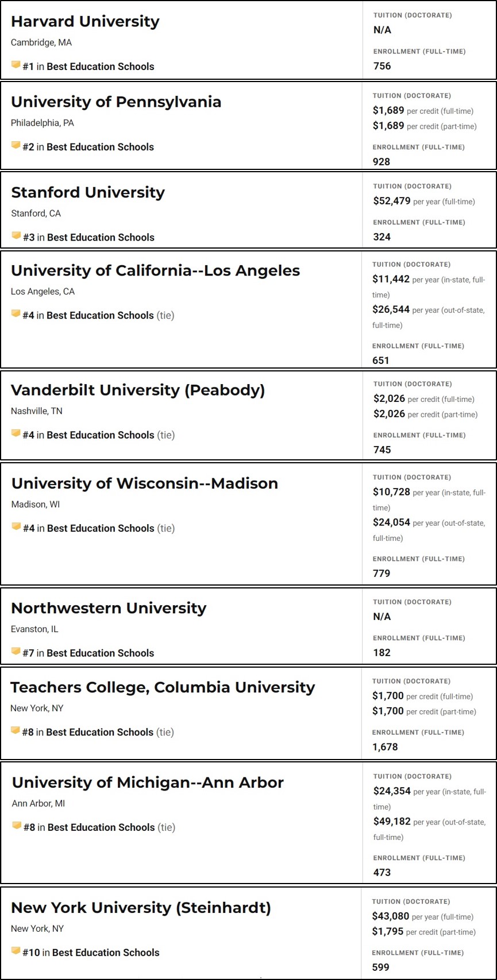
Task: Select the Stanford University heading link
Action: coord(88,192)
